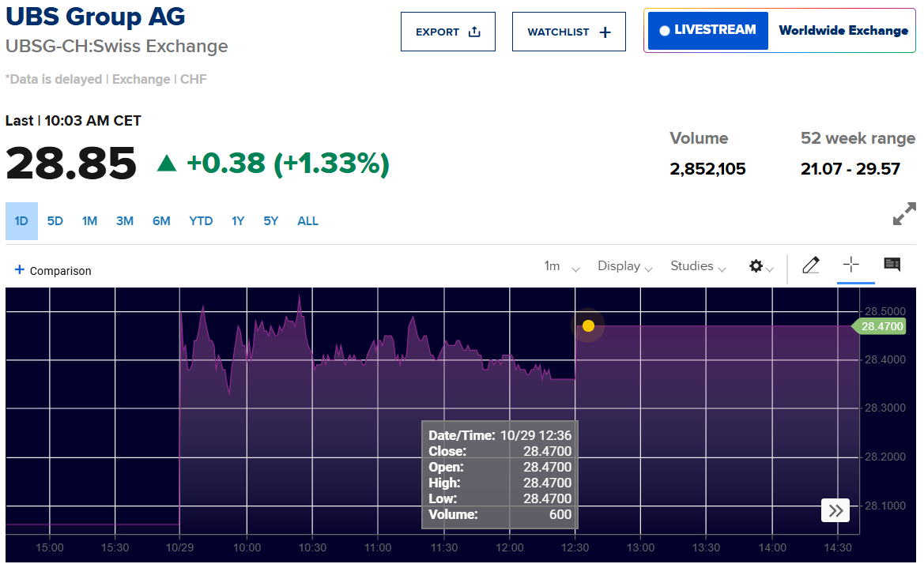The image size is (924, 564).
Task: Click the 28.4700 current price label
Action: click(x=879, y=326)
